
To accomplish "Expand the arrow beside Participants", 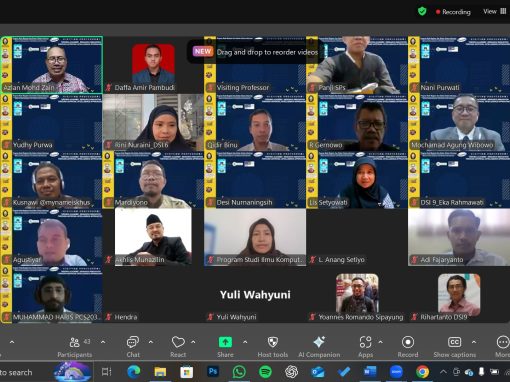I will (103, 342).
